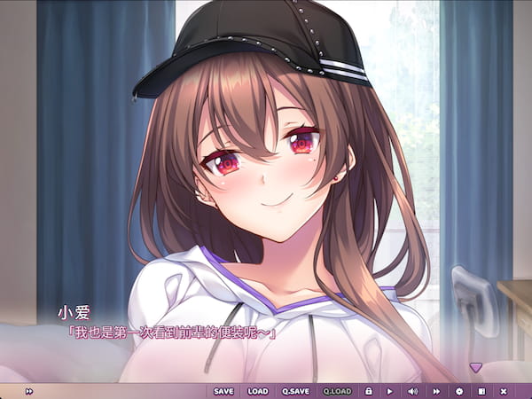Viewport: 532px width, 399px height.
Task: Click the greyed Q.LOAD button
Action: 337,391
